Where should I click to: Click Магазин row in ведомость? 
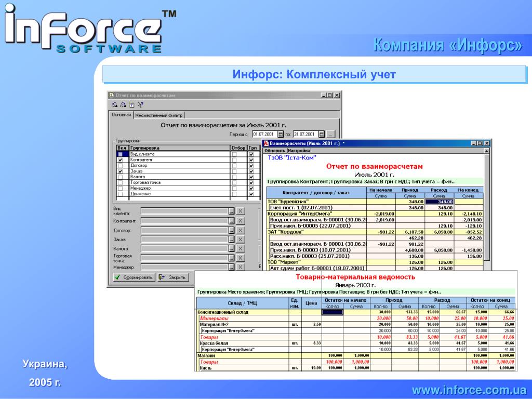point(356,355)
